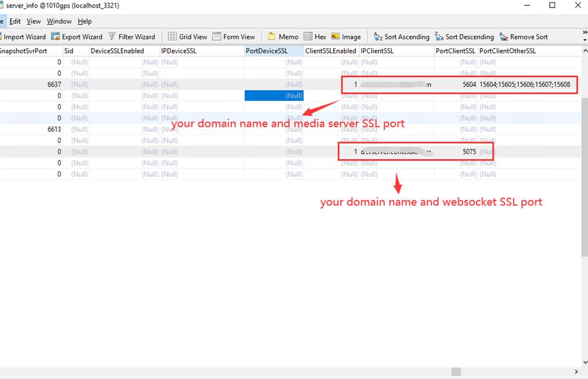Select cell with value 6613
588x379 pixels.
[x=31, y=129]
